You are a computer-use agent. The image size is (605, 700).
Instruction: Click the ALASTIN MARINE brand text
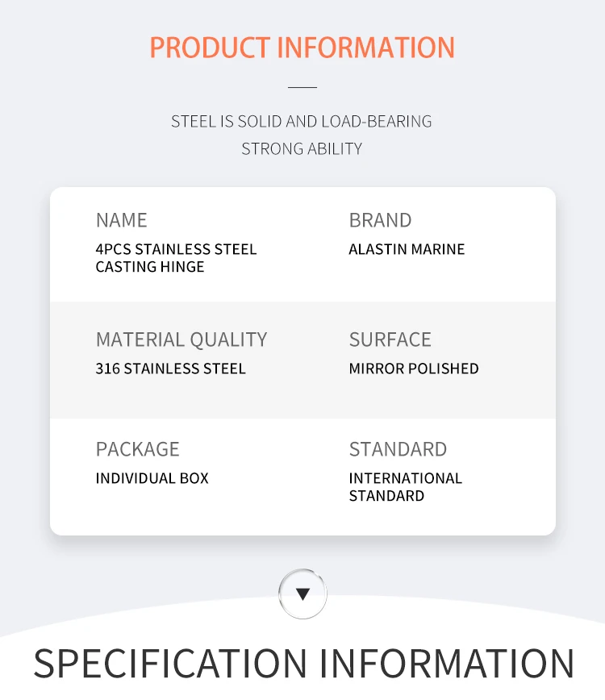(x=407, y=249)
